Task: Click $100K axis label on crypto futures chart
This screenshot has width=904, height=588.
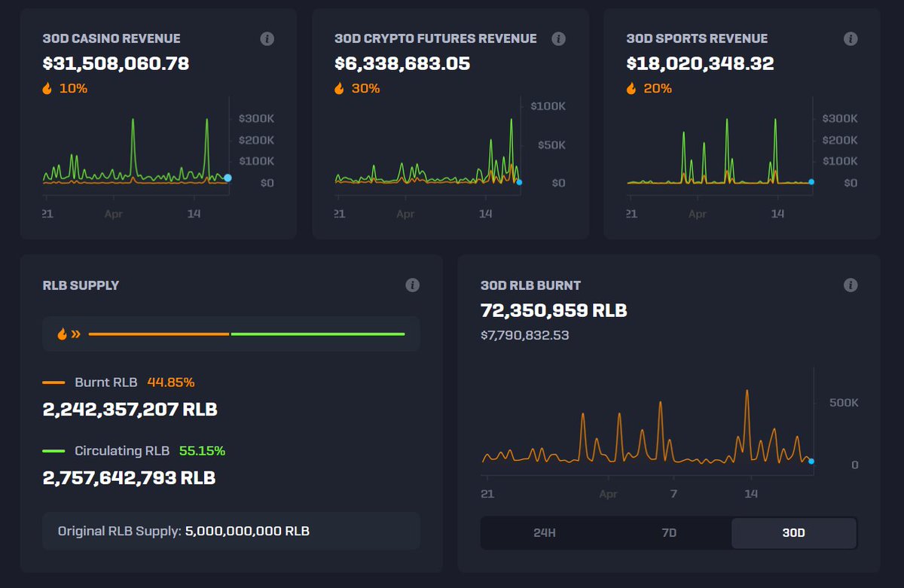Action: pyautogui.click(x=548, y=106)
